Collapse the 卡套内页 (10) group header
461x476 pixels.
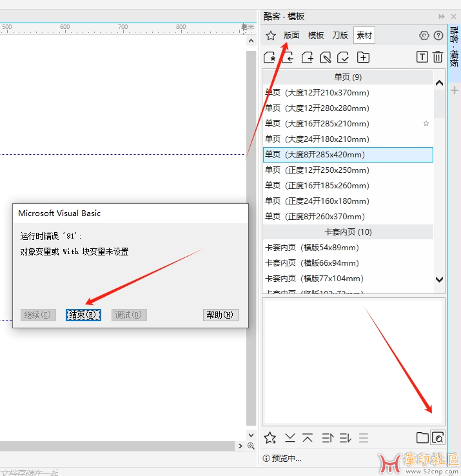point(348,232)
